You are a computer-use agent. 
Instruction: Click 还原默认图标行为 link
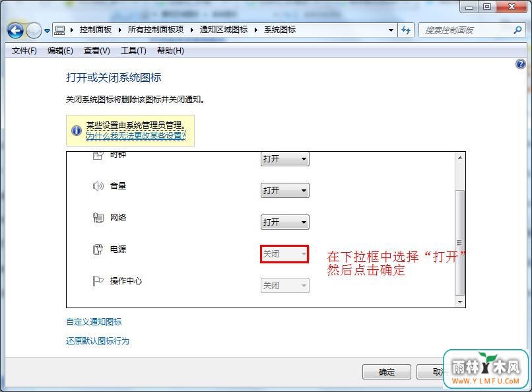coord(98,341)
